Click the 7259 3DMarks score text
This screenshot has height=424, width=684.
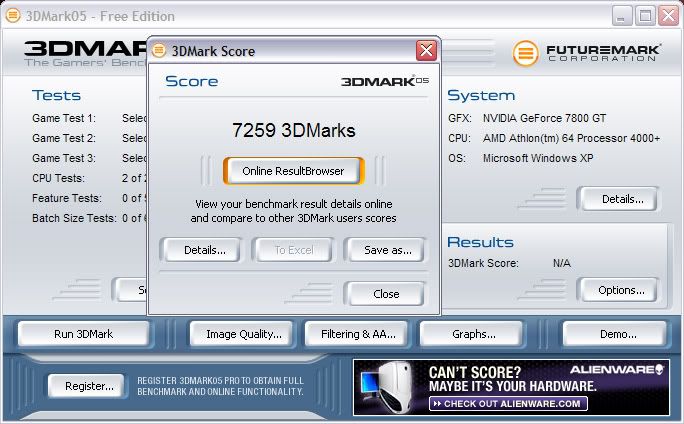294,130
